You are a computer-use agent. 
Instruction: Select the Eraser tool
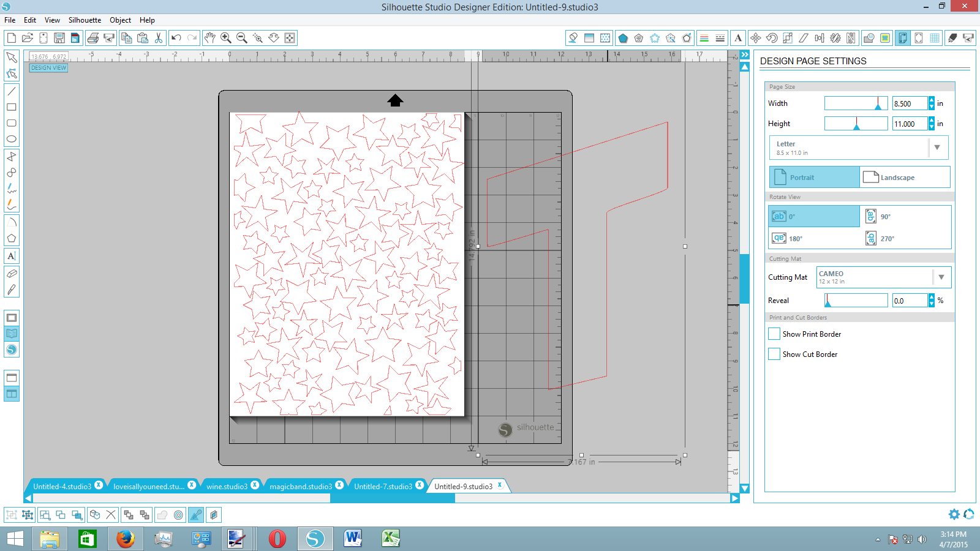click(12, 274)
